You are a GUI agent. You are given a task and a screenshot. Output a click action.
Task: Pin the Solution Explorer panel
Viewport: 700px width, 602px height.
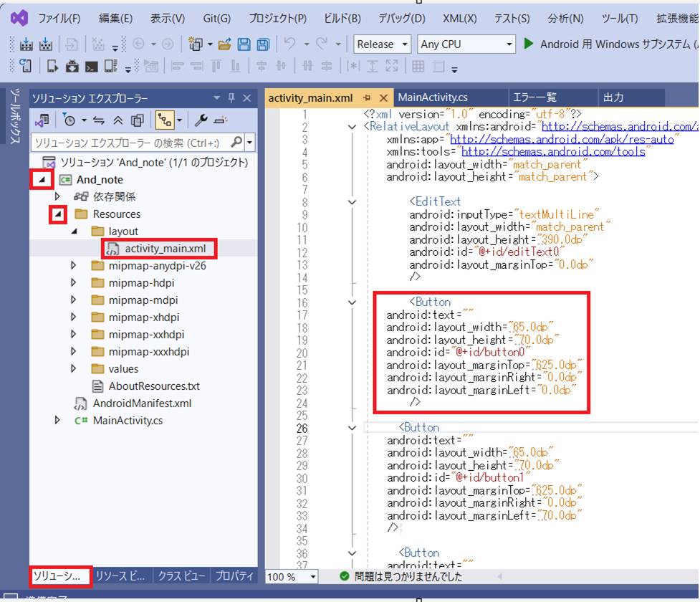click(x=231, y=98)
